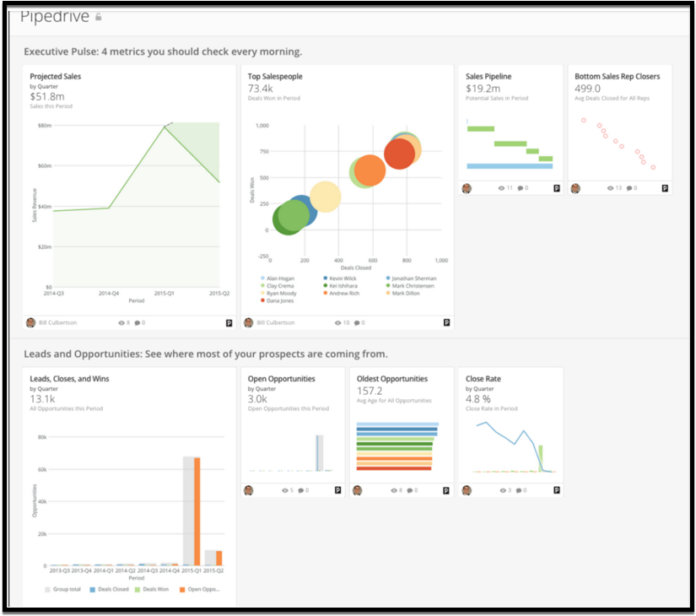Open the Leads, Closes, and Wins card title
This screenshot has height=616, width=696.
coord(69,379)
